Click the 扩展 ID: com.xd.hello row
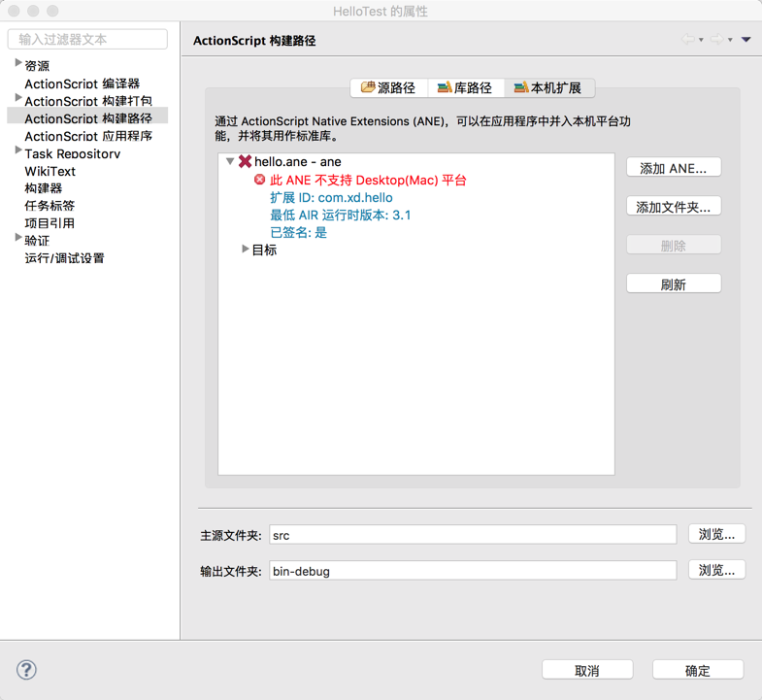 point(331,197)
